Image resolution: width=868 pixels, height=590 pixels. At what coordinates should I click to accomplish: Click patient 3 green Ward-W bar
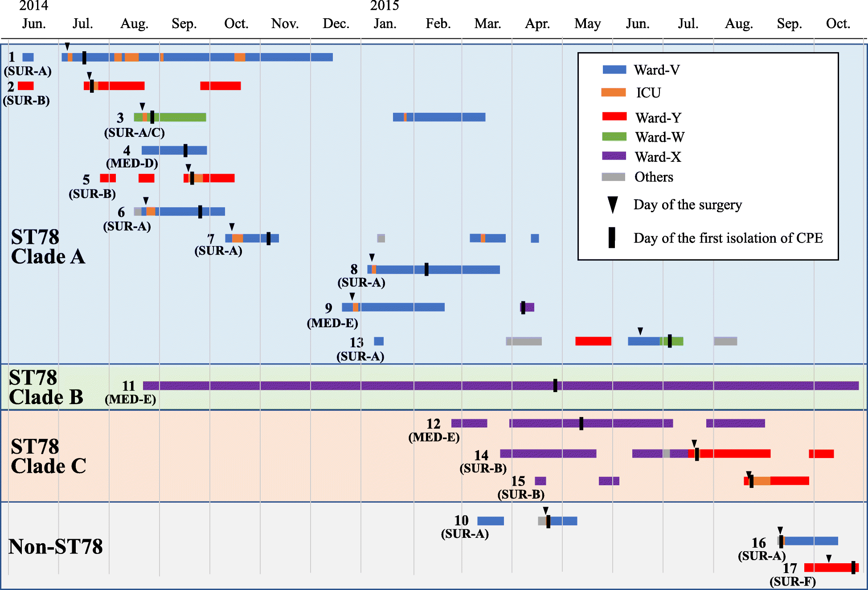170,117
